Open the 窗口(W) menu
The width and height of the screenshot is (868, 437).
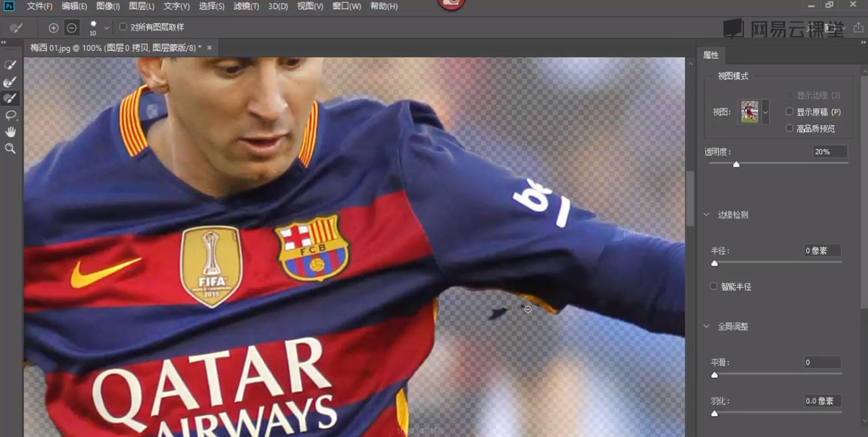(347, 6)
